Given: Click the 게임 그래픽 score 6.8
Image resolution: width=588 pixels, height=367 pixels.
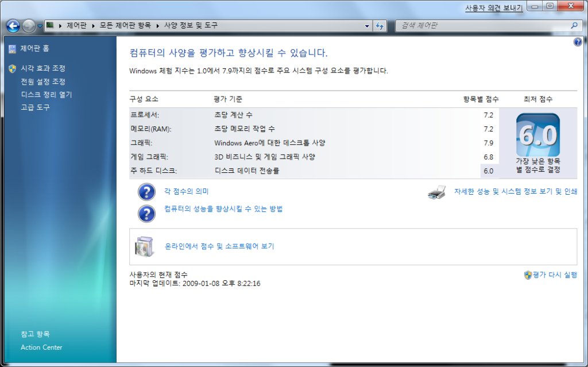Looking at the screenshot, I should (488, 157).
